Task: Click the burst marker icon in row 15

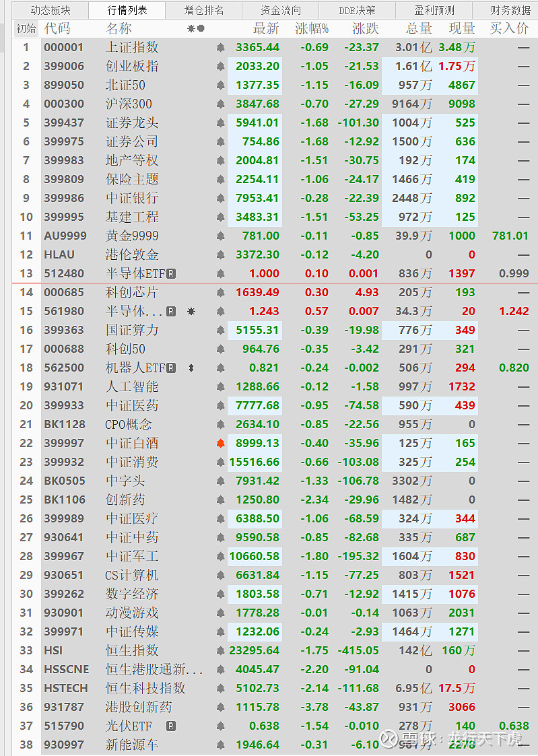Action: [x=191, y=312]
